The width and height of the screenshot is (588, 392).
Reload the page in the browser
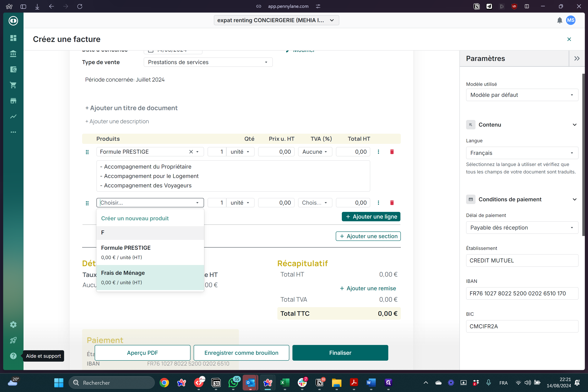pos(80,6)
